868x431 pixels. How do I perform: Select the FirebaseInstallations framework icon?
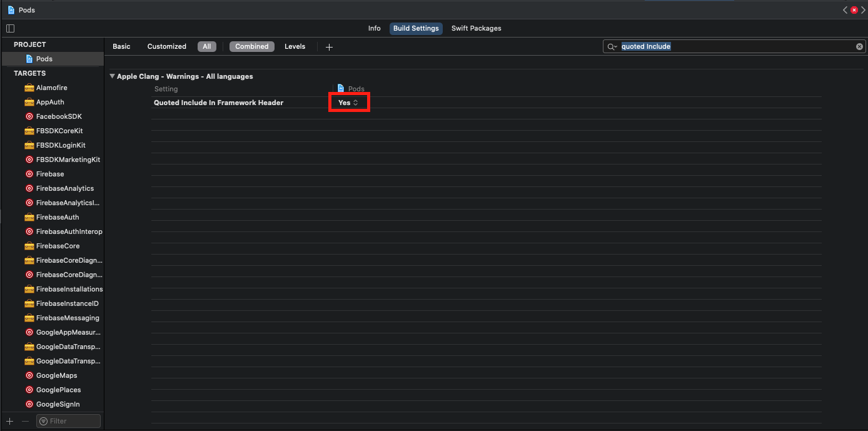tap(29, 290)
